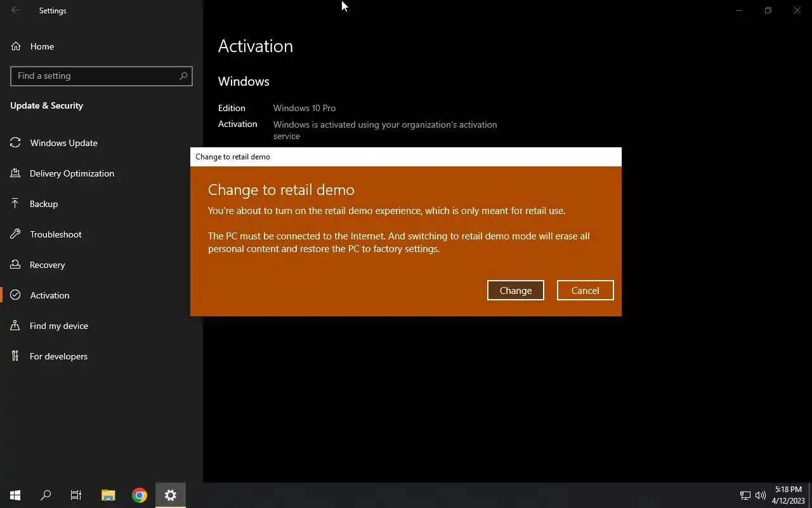This screenshot has width=812, height=508.
Task: Click the search magnifier icon in Settings
Action: point(183,76)
